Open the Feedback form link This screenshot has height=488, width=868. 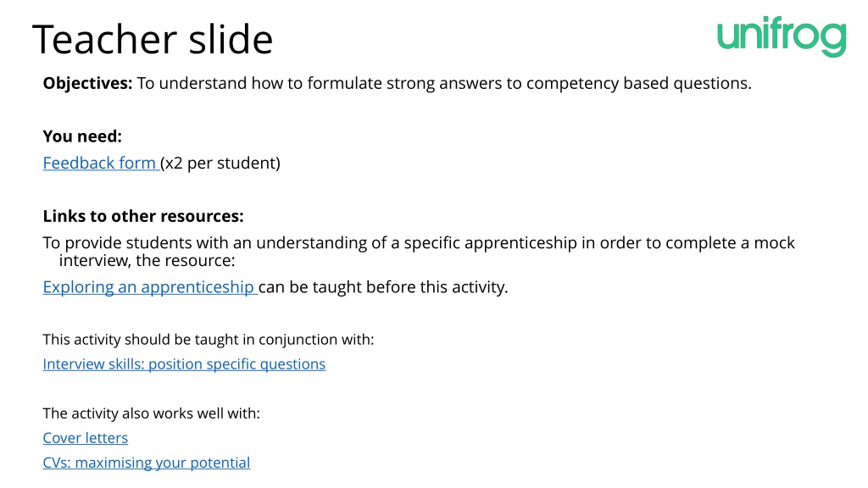coord(100,164)
